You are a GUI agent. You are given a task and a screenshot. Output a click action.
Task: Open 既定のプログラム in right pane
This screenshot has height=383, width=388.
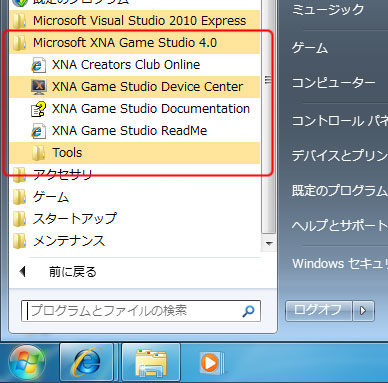(x=340, y=191)
